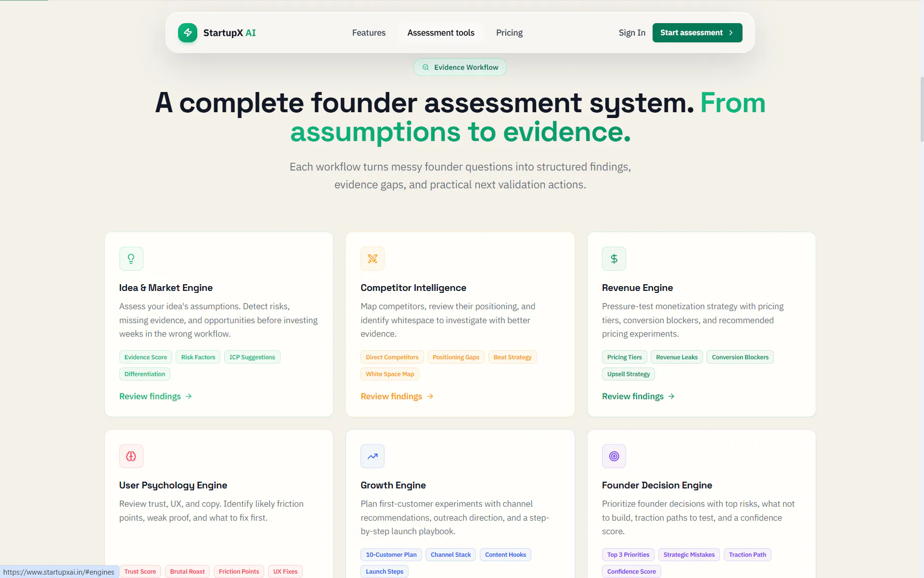The height and width of the screenshot is (578, 924).
Task: Click the trending arrow Growth Engine icon
Action: (372, 456)
